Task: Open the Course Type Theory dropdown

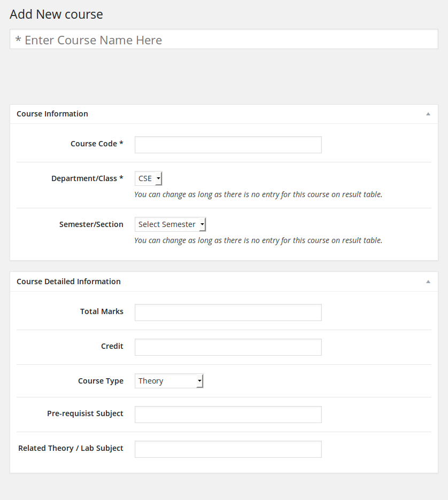Action: [169, 381]
